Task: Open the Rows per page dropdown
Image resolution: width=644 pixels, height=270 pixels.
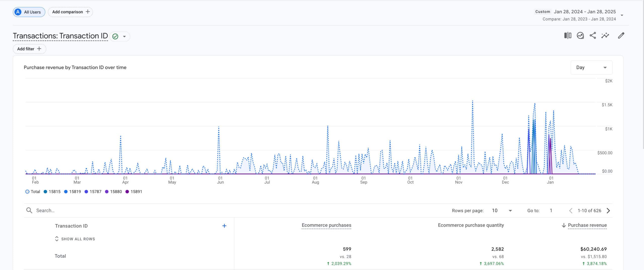Action: click(502, 211)
